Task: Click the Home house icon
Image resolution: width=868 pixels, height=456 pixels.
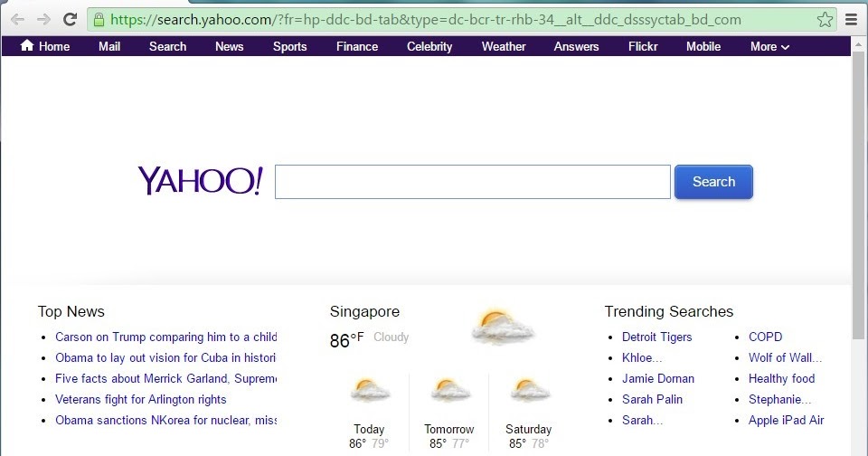Action: coord(27,45)
